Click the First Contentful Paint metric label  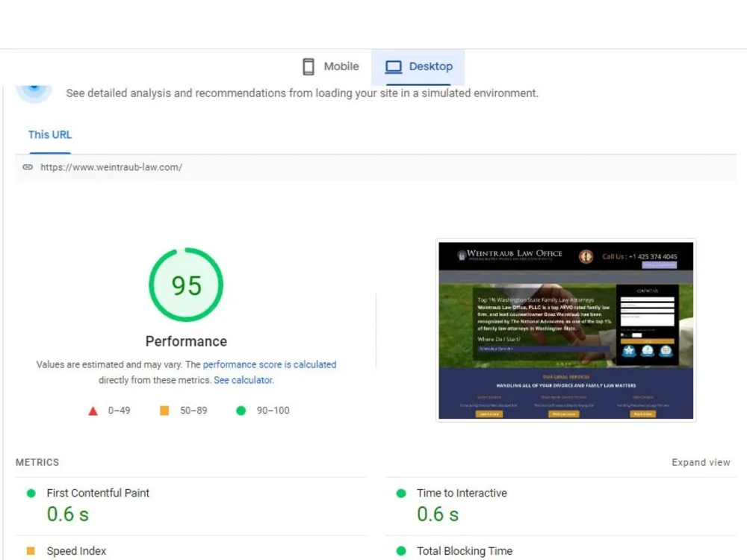click(98, 493)
